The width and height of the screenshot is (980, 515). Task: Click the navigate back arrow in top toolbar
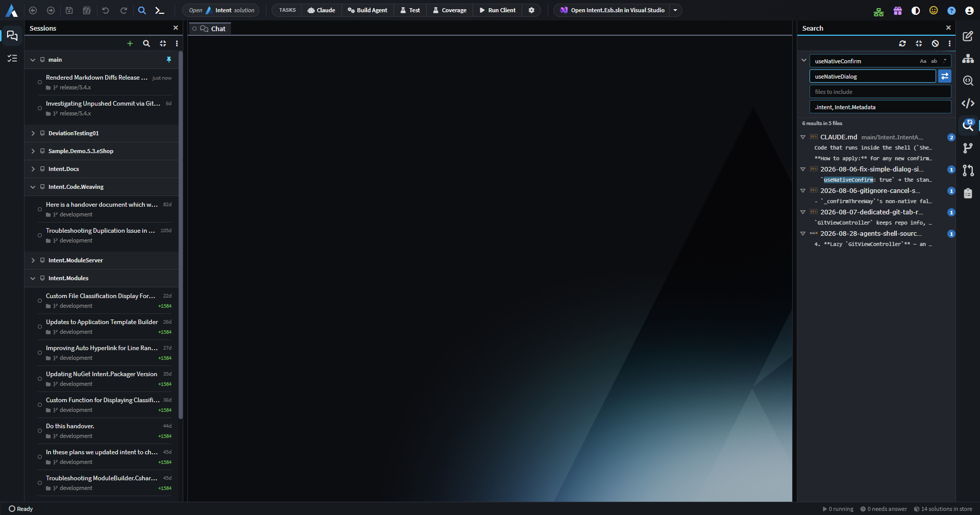pyautogui.click(x=33, y=10)
